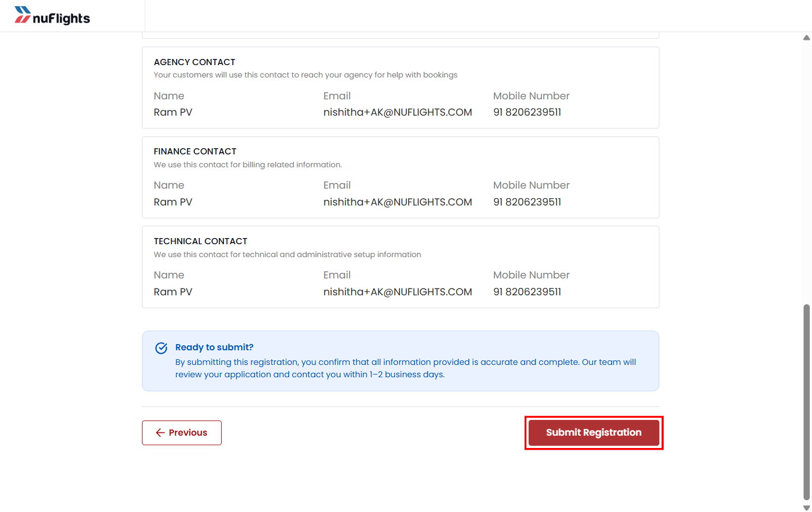This screenshot has height=512, width=812.
Task: Select the AGENCY CONTACT heading
Action: 195,62
